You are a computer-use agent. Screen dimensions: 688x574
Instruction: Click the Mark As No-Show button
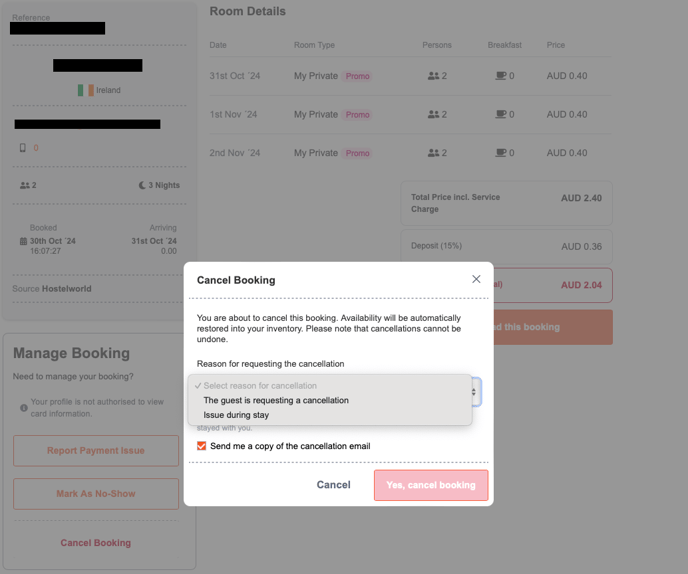pyautogui.click(x=96, y=494)
